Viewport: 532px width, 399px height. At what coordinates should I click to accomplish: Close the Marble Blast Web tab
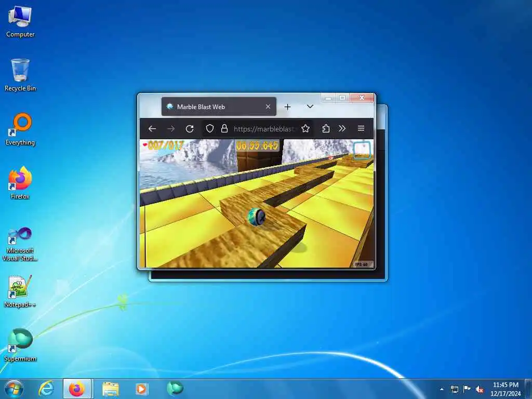[268, 107]
